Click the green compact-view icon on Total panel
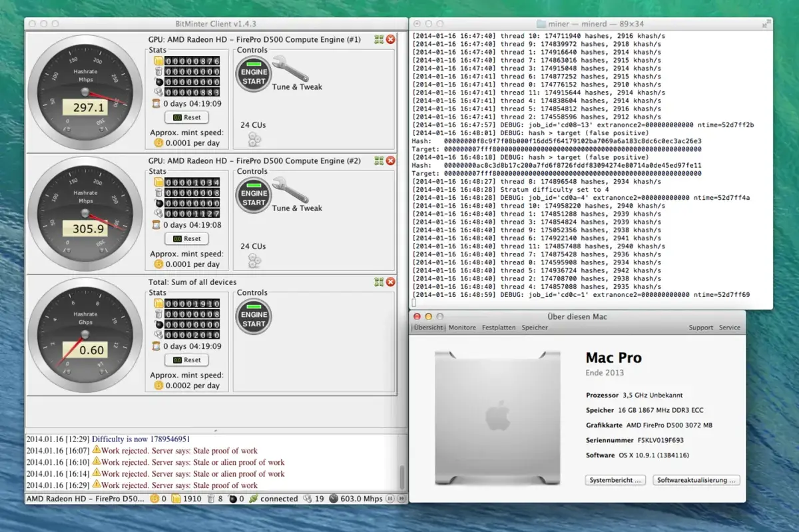 click(x=378, y=282)
